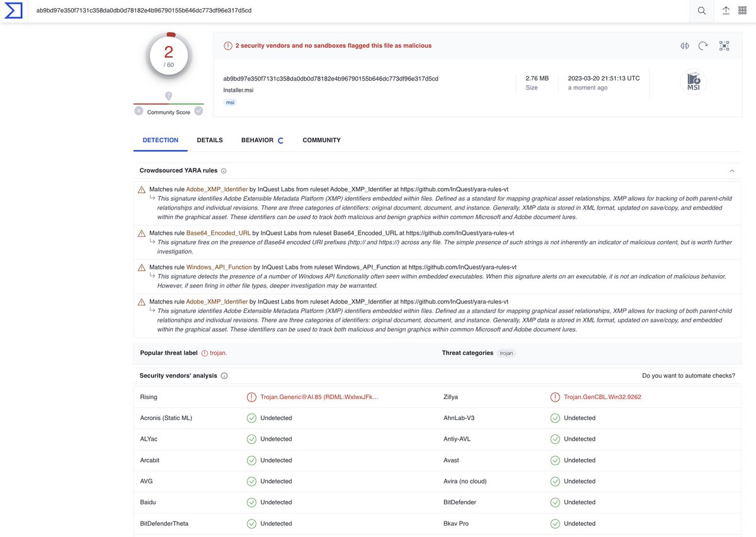The width and height of the screenshot is (756, 537).
Task: Click the 2/60 detection score circle
Action: pos(168,56)
